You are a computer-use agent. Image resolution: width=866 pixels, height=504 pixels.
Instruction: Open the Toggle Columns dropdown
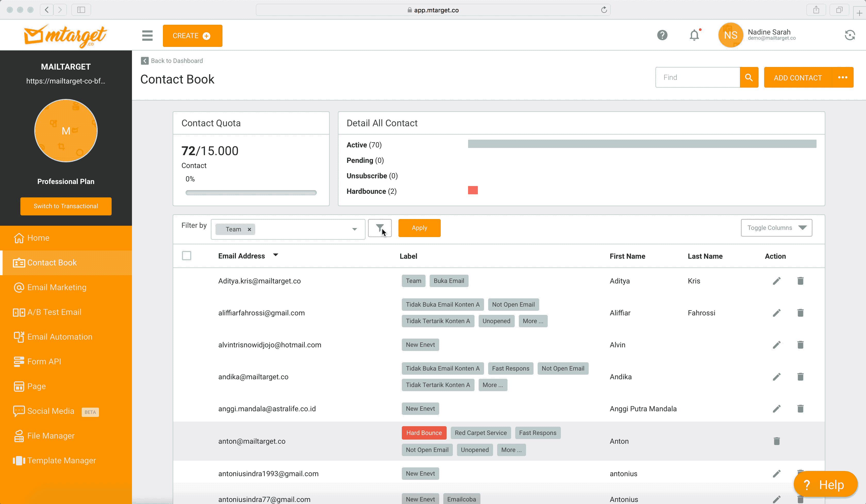776,228
